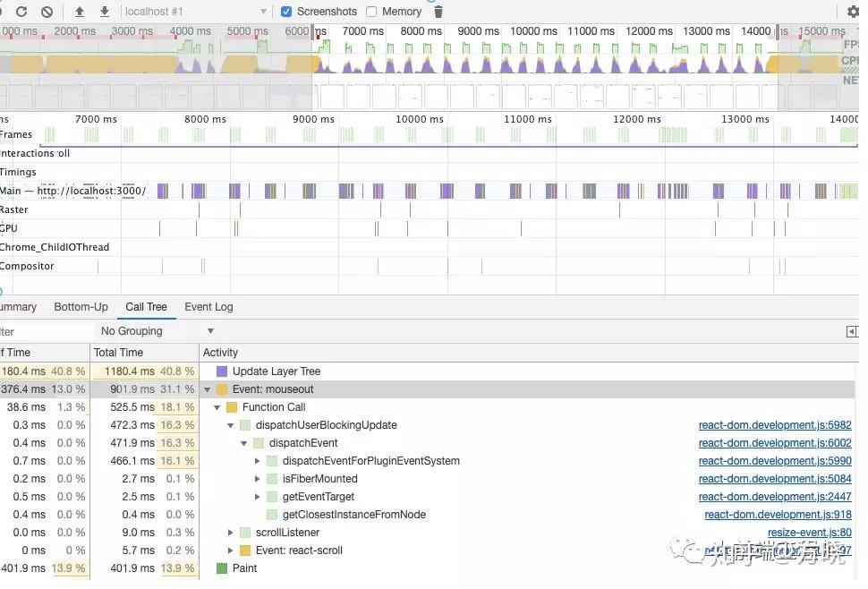The width and height of the screenshot is (868, 589).
Task: Click the Compositor track label
Action: point(27,266)
